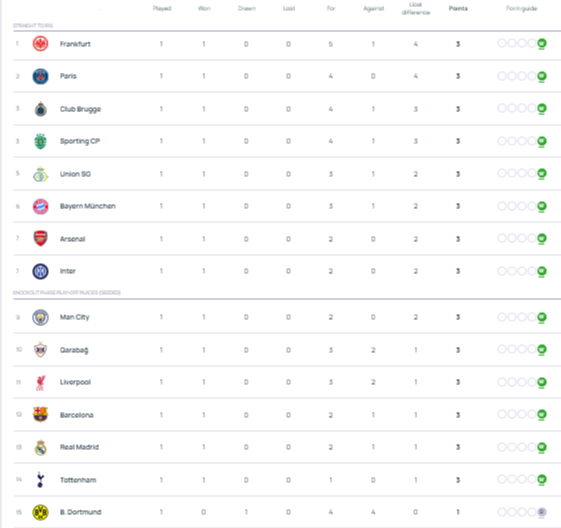Click the Tottenham cockerel crest
Screen dimensions: 561x528
40,479
